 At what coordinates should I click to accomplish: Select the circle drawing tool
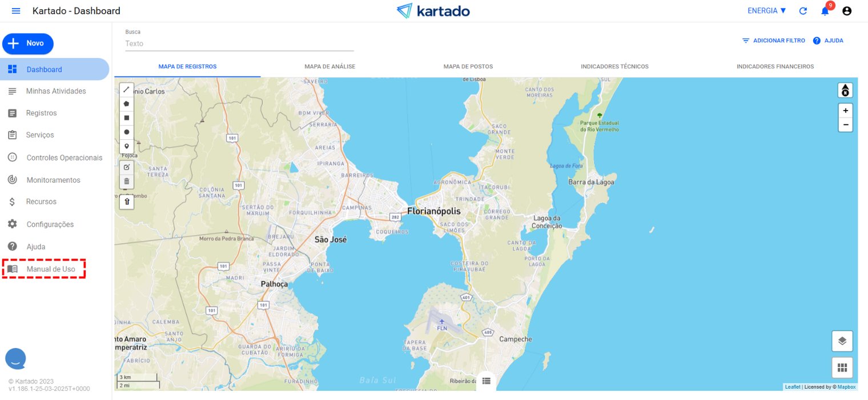tap(126, 132)
